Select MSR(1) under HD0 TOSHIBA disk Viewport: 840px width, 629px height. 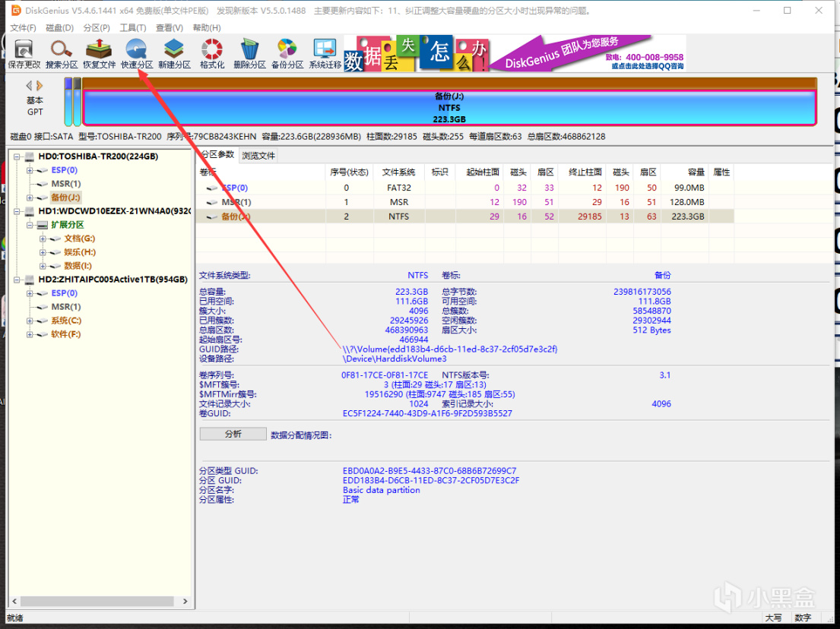click(66, 184)
